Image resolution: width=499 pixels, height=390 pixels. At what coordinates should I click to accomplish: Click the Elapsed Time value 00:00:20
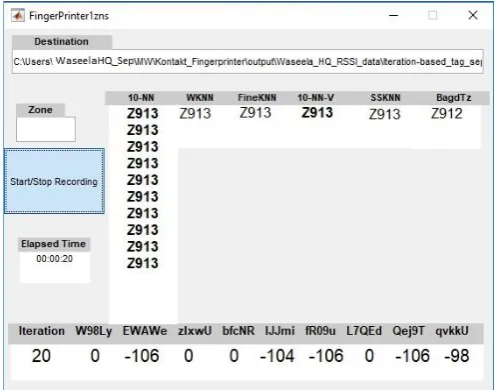click(x=54, y=259)
